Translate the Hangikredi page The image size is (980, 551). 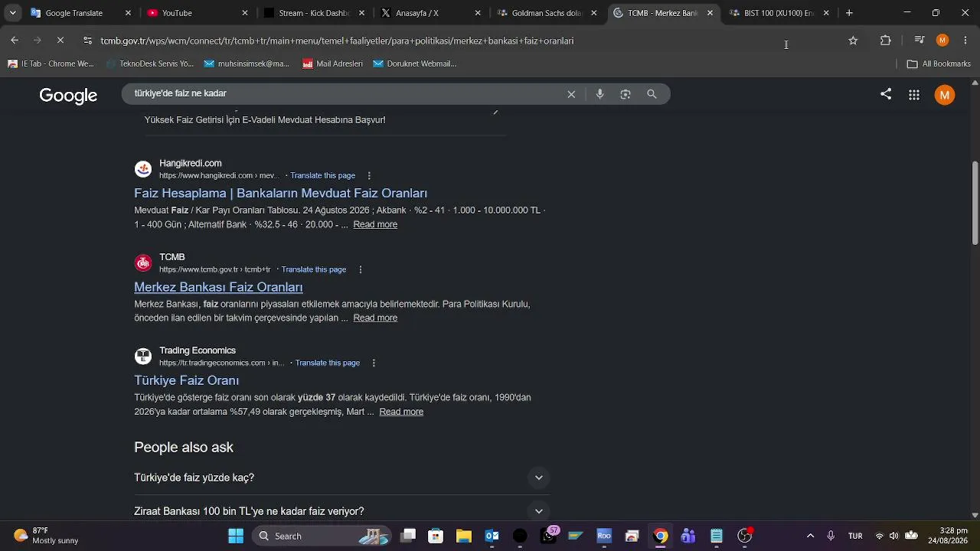322,176
